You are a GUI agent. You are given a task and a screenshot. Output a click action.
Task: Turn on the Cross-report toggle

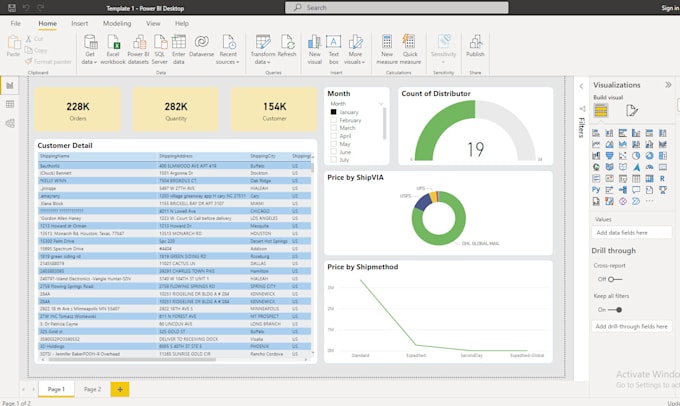pyautogui.click(x=615, y=279)
